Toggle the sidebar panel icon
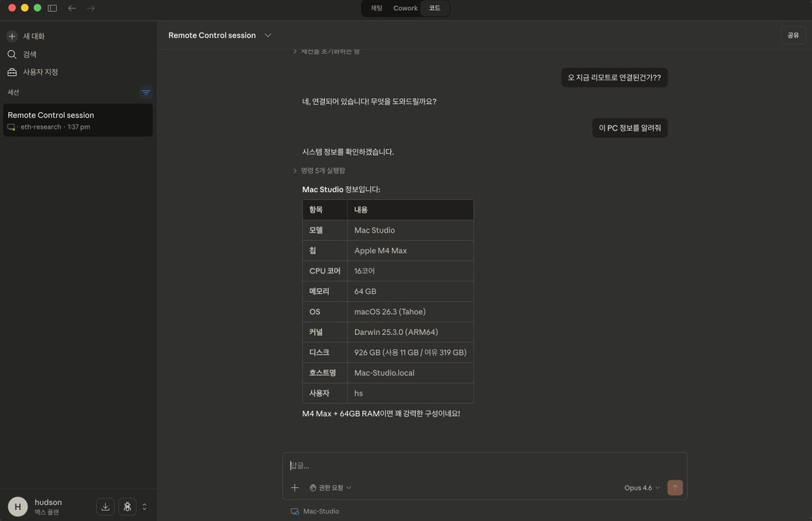Image resolution: width=812 pixels, height=521 pixels. point(52,8)
